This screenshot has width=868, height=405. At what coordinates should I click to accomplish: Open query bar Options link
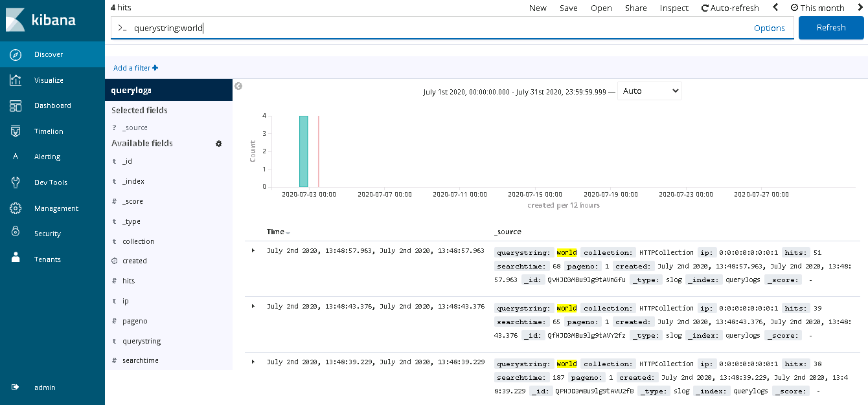[x=770, y=28]
